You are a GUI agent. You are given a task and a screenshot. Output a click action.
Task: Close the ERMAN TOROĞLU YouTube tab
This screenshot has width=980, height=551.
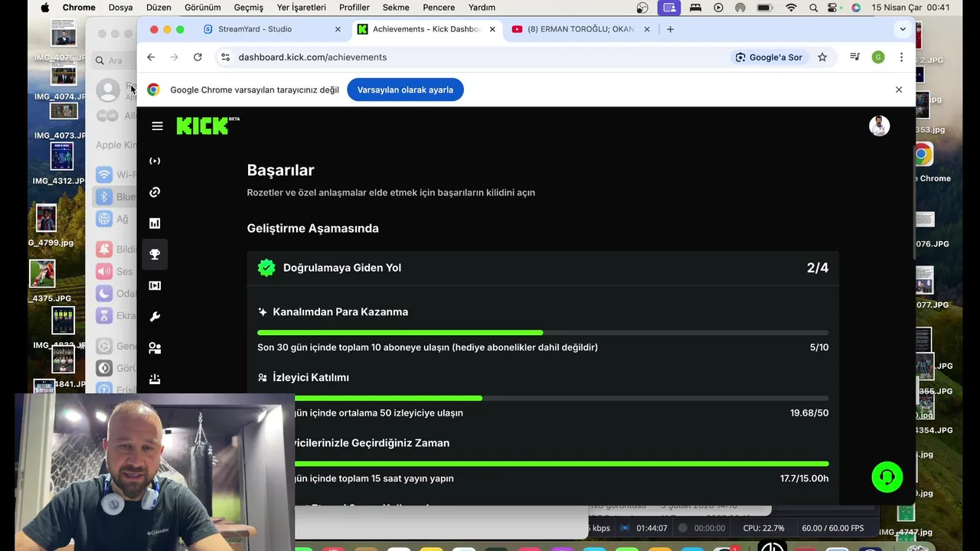tap(647, 29)
